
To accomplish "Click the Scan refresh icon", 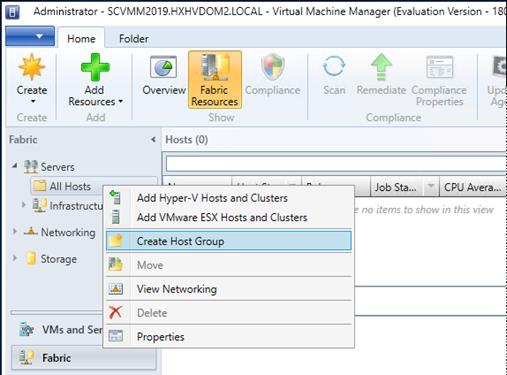I will coord(334,66).
